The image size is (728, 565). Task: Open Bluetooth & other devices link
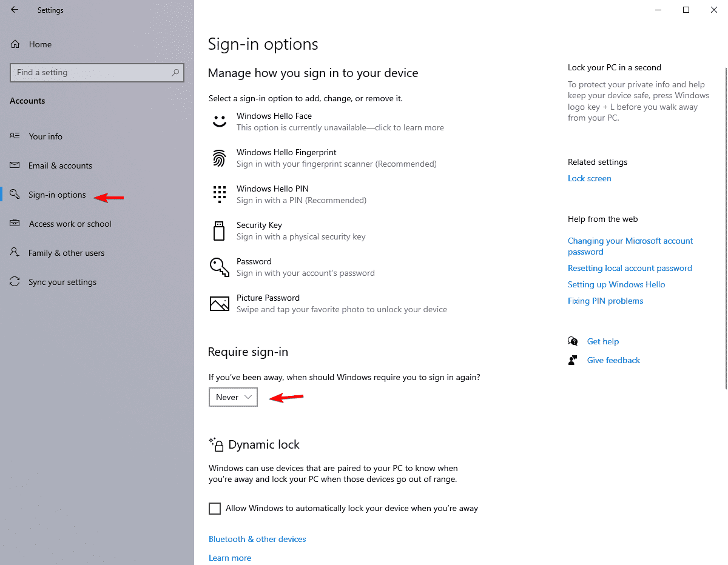click(257, 539)
